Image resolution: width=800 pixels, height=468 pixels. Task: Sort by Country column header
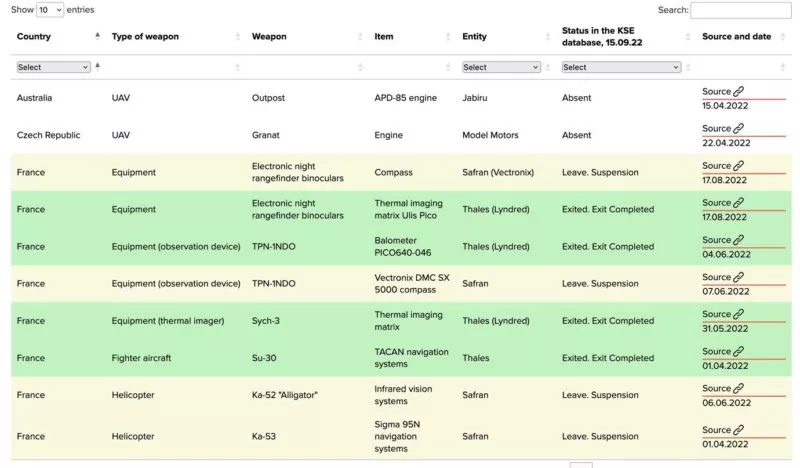click(34, 36)
